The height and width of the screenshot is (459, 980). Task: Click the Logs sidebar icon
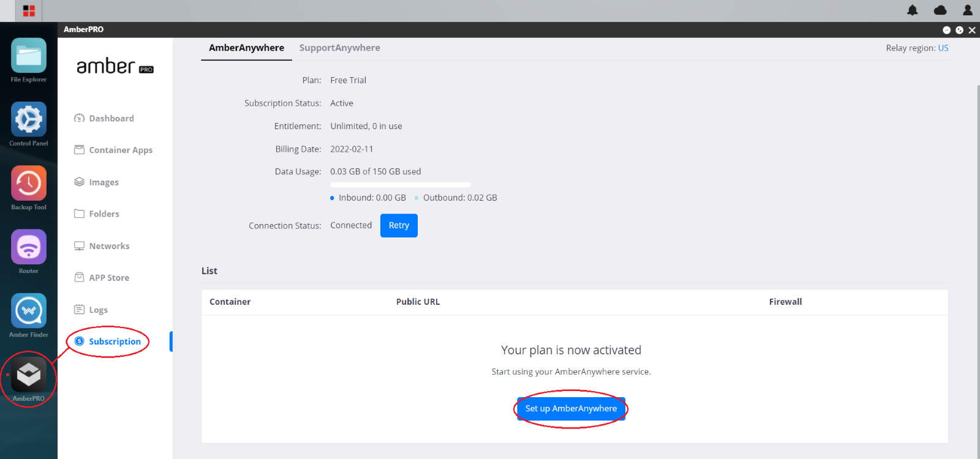pyautogui.click(x=80, y=310)
